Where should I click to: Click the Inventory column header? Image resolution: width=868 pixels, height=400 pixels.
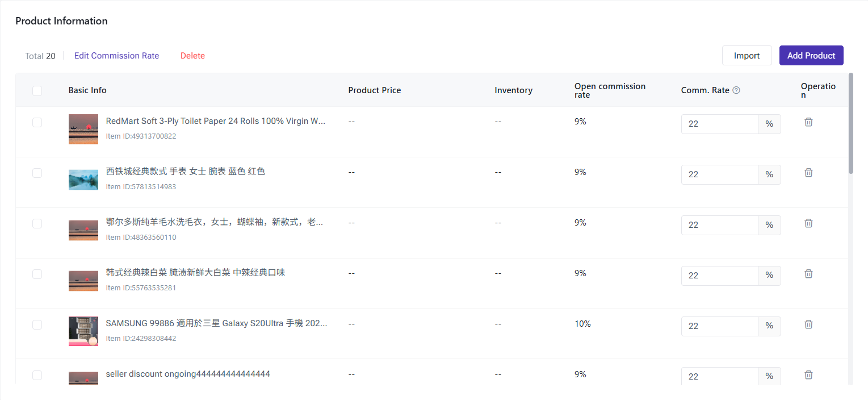coord(514,90)
